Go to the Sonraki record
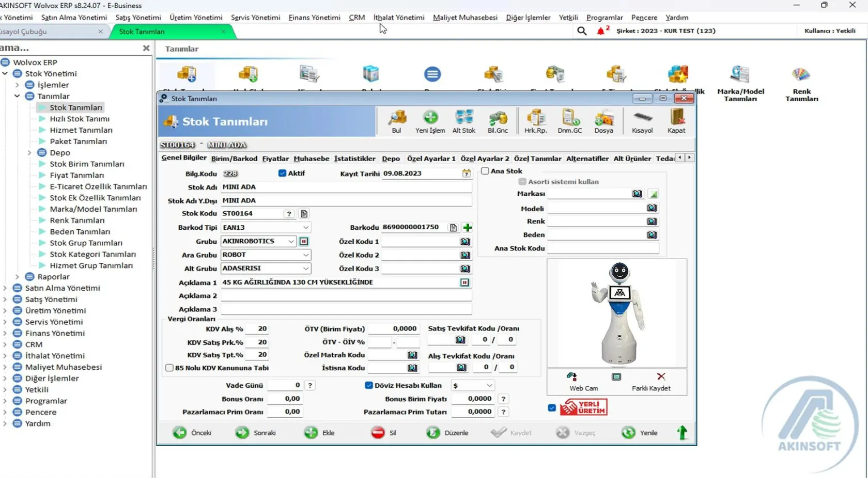The width and height of the screenshot is (868, 488). pos(255,433)
